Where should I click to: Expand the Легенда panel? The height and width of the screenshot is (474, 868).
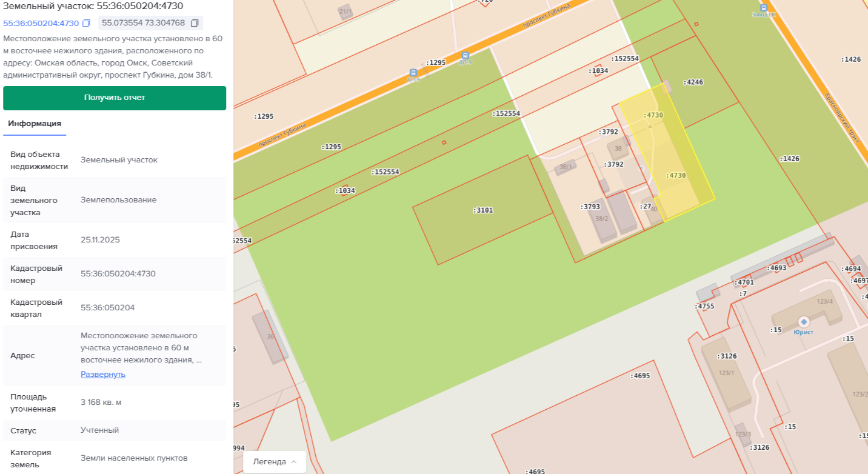point(275,462)
